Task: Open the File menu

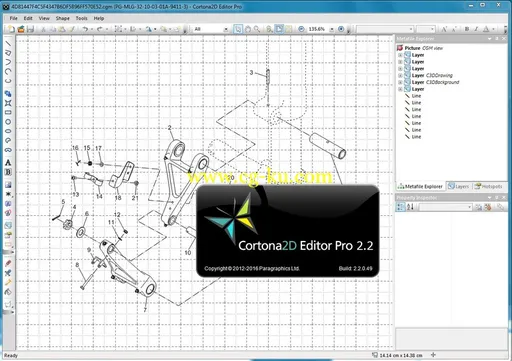Action: coord(14,18)
